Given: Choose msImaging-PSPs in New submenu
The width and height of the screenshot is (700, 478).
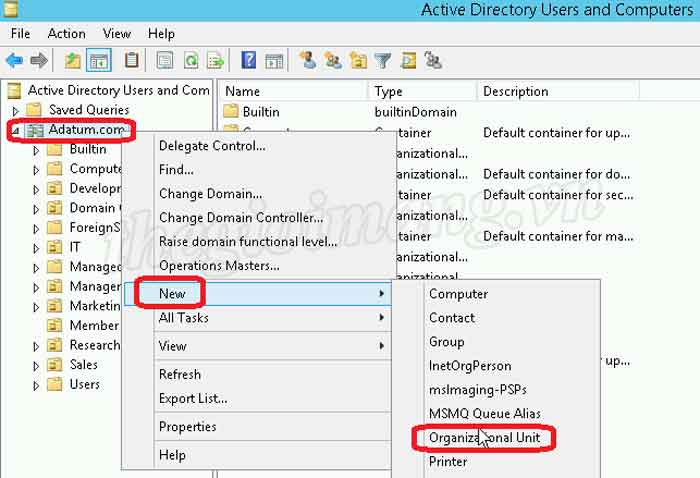Looking at the screenshot, I should point(478,390).
